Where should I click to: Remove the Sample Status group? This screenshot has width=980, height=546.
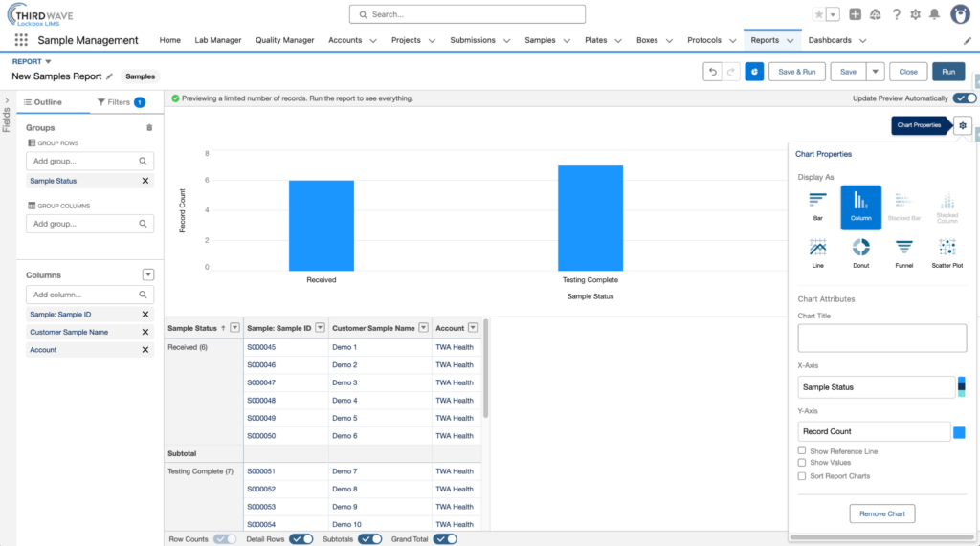pyautogui.click(x=145, y=181)
